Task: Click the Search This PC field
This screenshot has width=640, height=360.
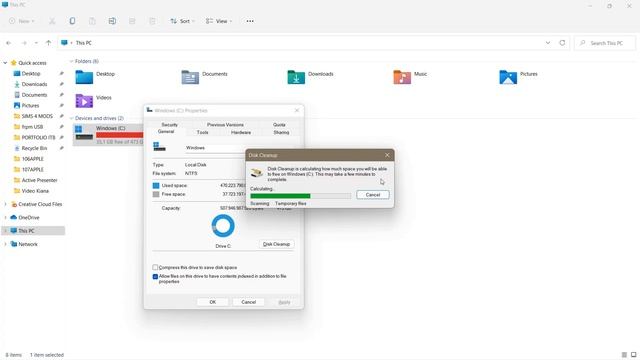Action: coord(605,43)
